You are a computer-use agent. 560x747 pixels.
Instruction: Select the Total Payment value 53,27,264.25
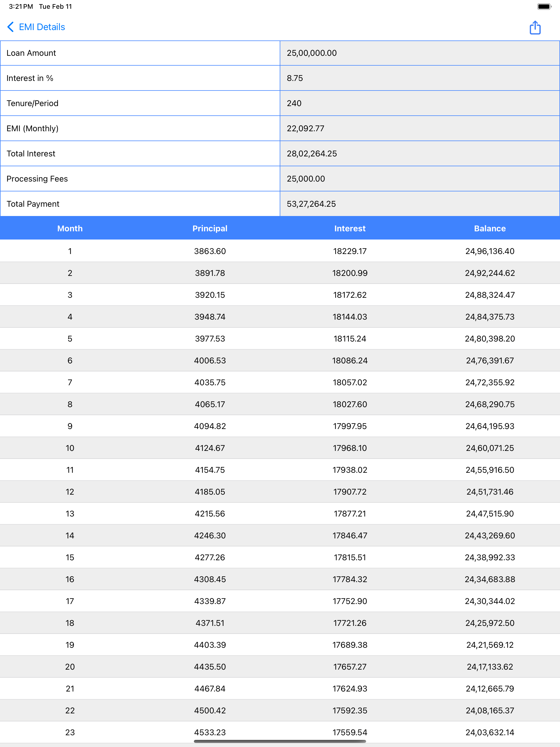[311, 204]
